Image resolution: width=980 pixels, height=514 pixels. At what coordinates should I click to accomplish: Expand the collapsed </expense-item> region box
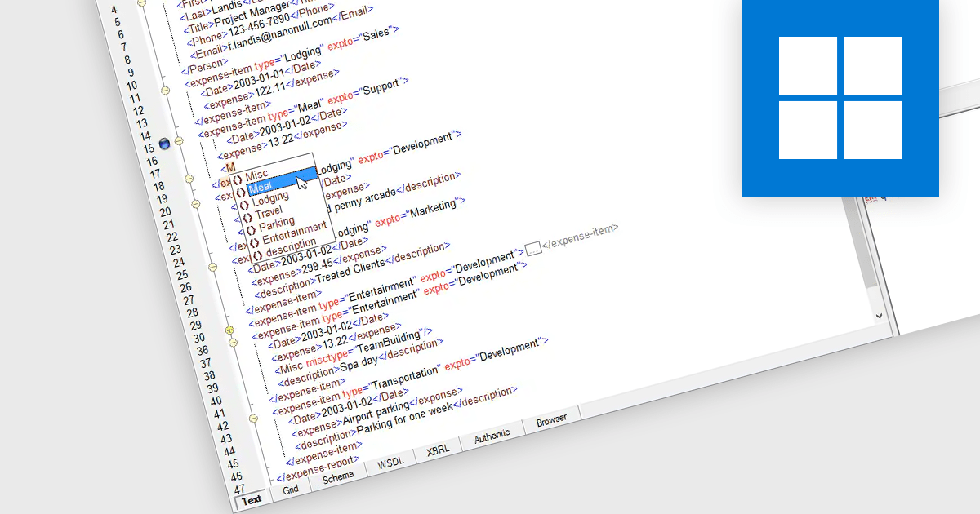tap(535, 250)
